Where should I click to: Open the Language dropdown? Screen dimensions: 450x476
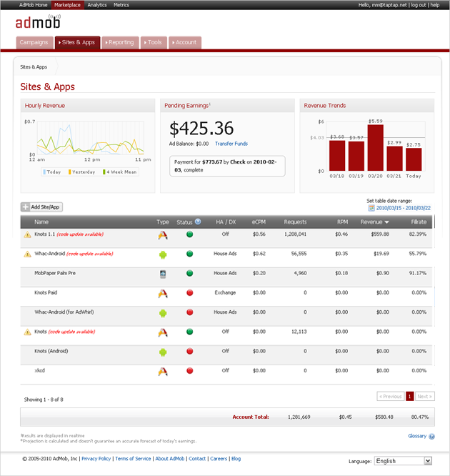(x=403, y=461)
